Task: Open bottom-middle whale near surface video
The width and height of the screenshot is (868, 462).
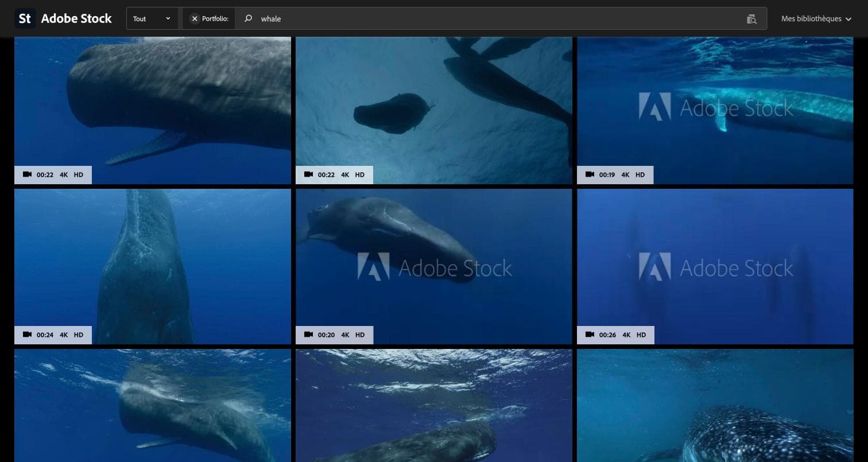Action: [x=434, y=406]
